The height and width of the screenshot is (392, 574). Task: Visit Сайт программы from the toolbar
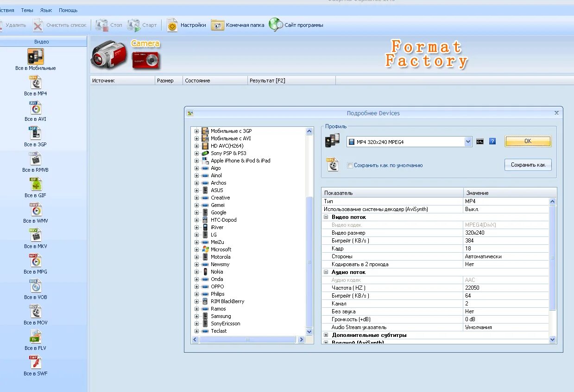[296, 25]
